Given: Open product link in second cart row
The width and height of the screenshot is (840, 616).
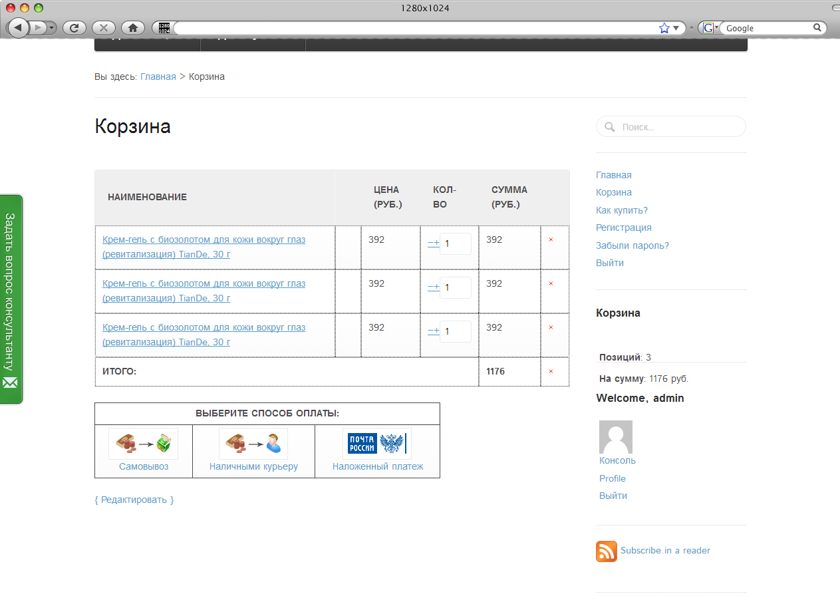Looking at the screenshot, I should coord(204,291).
